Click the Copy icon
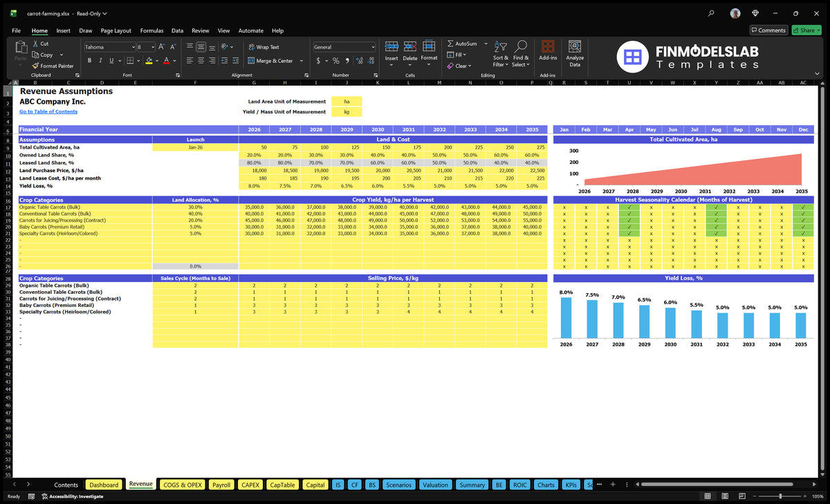Screen dimensions: 830x504 [35, 55]
